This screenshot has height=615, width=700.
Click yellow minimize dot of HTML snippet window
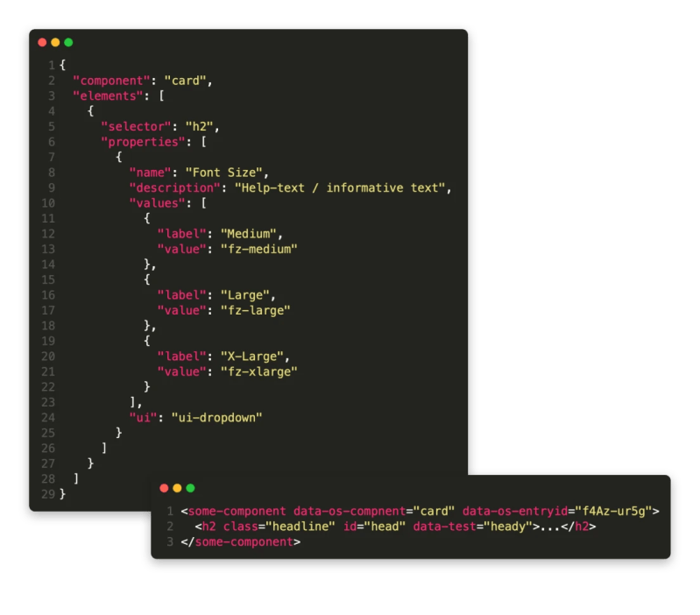point(177,488)
